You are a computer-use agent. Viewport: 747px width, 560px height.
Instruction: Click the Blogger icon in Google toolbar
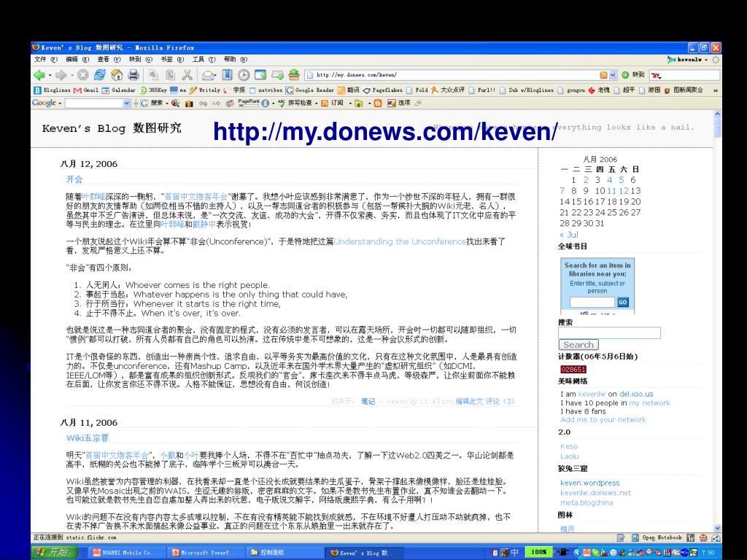tap(378, 103)
